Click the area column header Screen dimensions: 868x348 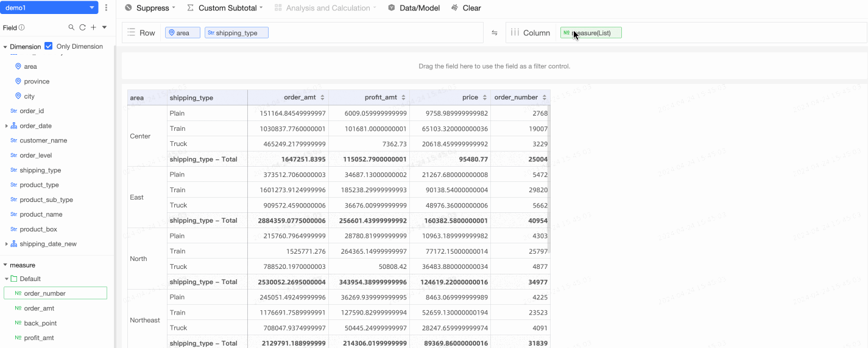[147, 97]
